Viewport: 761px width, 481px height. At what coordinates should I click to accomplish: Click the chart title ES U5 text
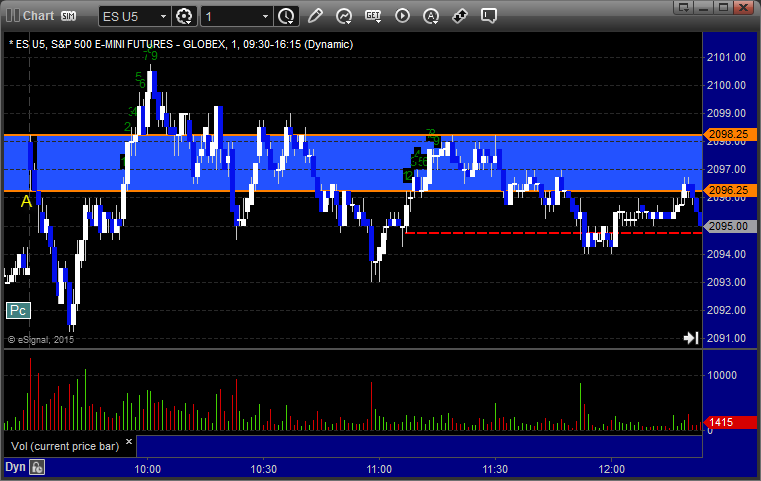click(x=181, y=44)
